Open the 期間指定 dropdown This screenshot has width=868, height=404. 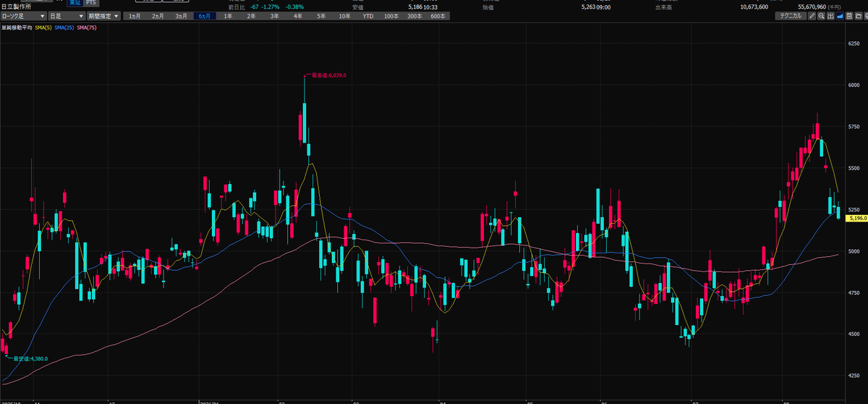(x=103, y=16)
